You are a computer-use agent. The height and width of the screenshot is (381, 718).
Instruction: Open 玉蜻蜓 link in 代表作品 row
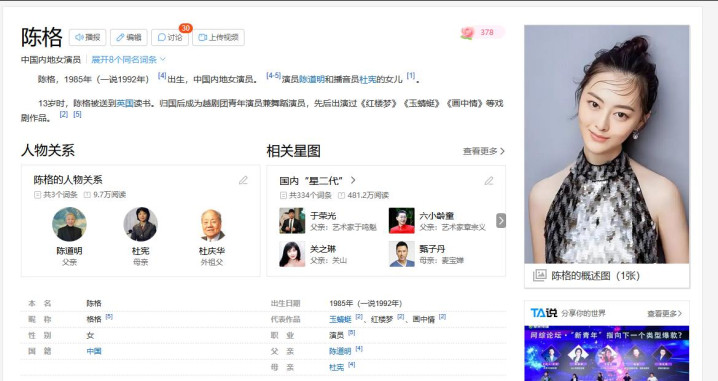340,319
